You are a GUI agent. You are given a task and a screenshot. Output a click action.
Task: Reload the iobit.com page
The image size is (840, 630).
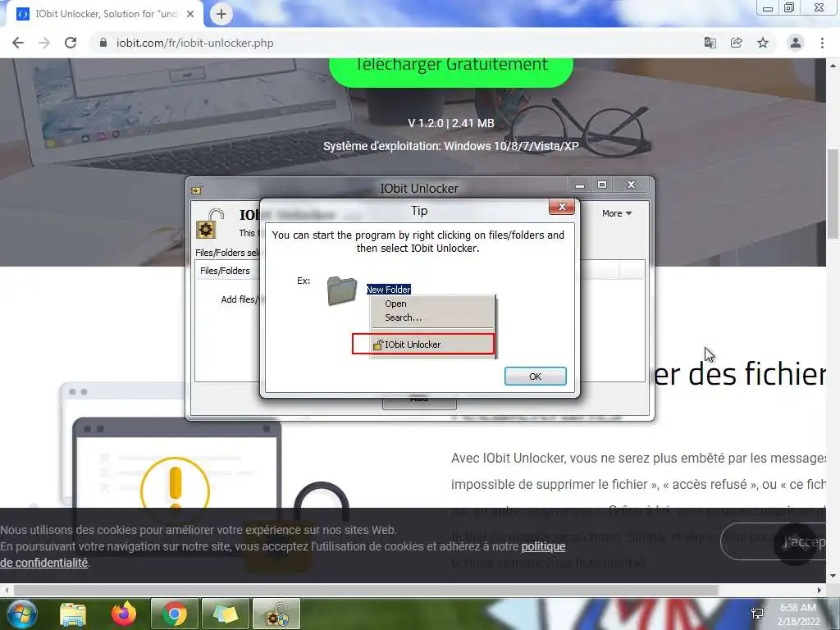[x=71, y=43]
